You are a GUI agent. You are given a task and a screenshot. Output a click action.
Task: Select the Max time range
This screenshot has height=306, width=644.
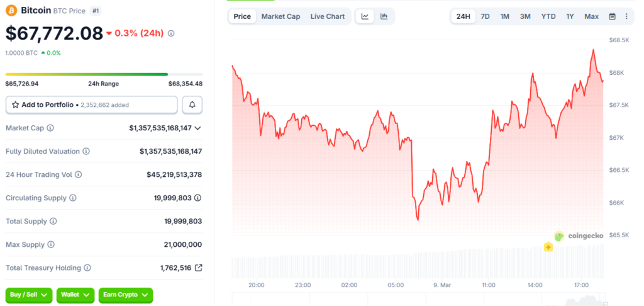tap(591, 16)
